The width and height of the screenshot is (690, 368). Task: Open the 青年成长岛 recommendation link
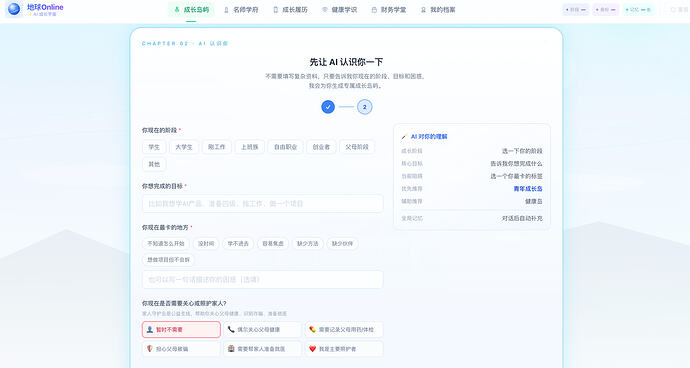(x=528, y=189)
